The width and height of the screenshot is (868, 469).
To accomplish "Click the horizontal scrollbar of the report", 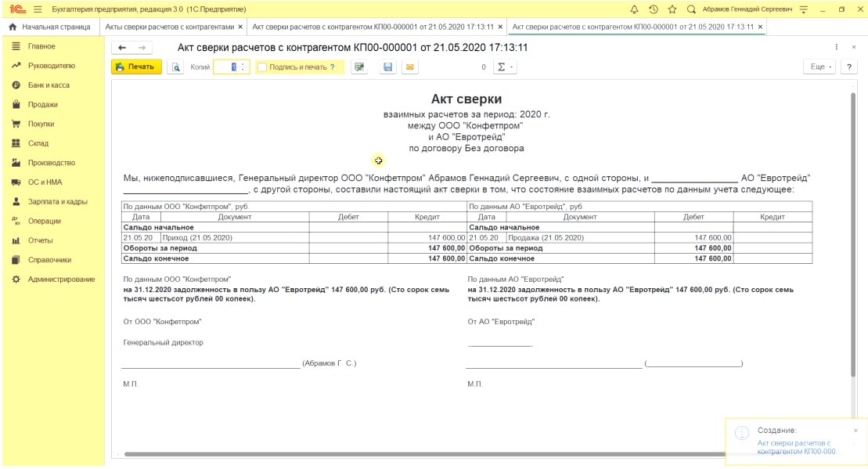I will pyautogui.click(x=424, y=454).
